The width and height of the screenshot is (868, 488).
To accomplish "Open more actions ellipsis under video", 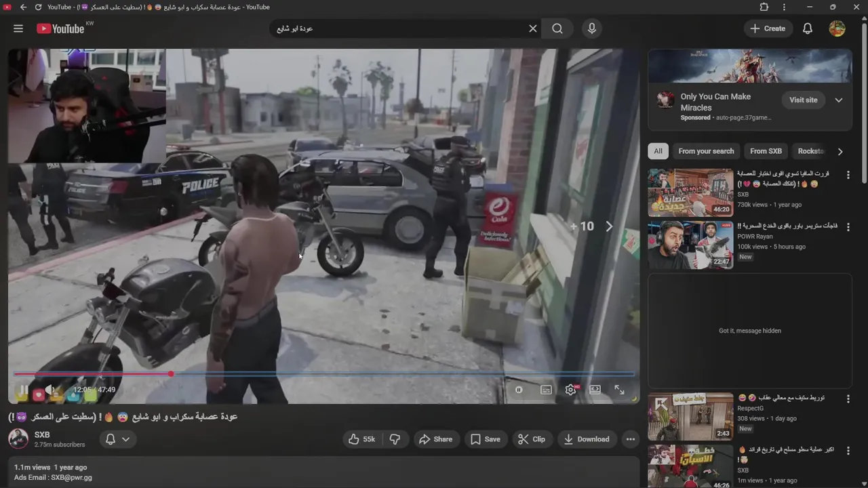I will coord(631,439).
